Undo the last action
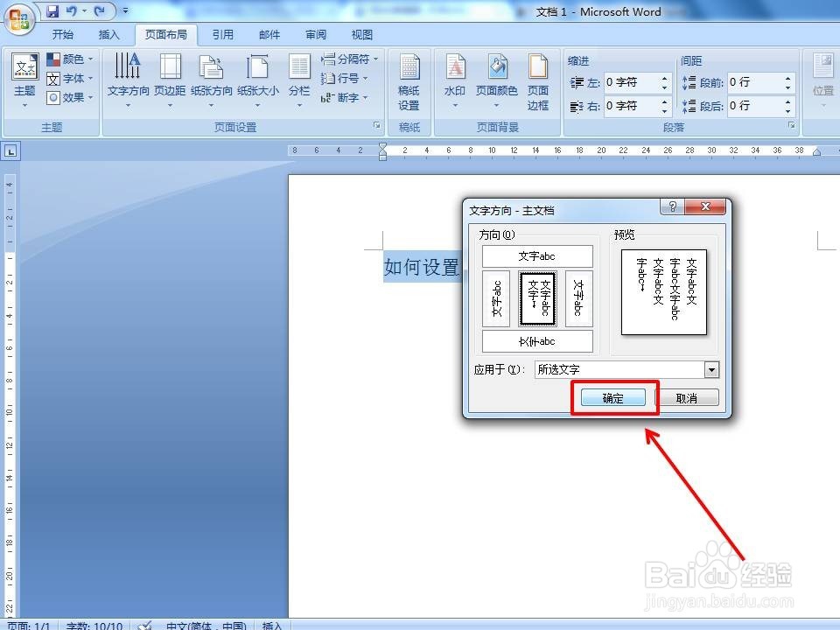Viewport: 840px width, 630px height. (71, 10)
